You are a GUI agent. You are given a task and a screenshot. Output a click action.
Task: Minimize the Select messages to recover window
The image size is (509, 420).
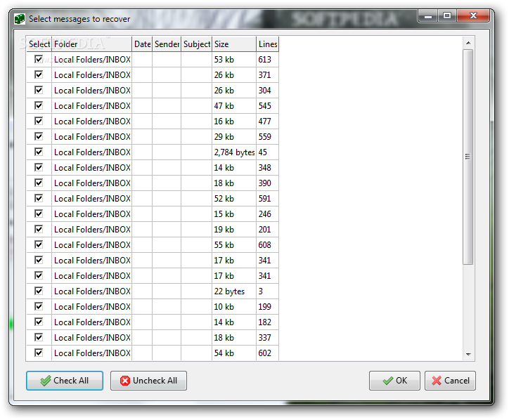[x=428, y=15]
